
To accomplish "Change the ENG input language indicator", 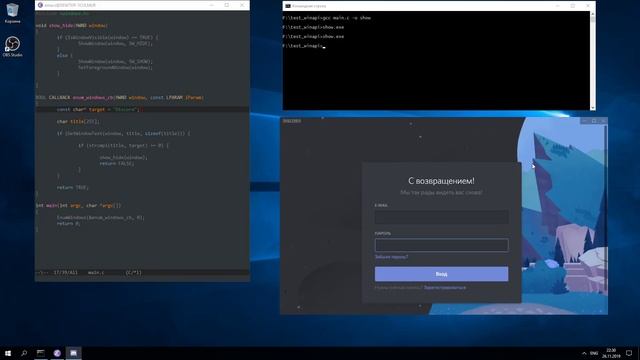I will coord(594,353).
